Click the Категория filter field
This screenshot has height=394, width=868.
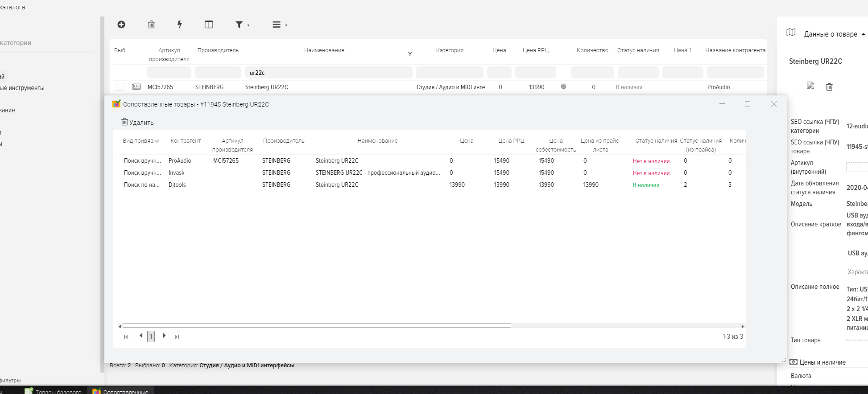pos(450,73)
